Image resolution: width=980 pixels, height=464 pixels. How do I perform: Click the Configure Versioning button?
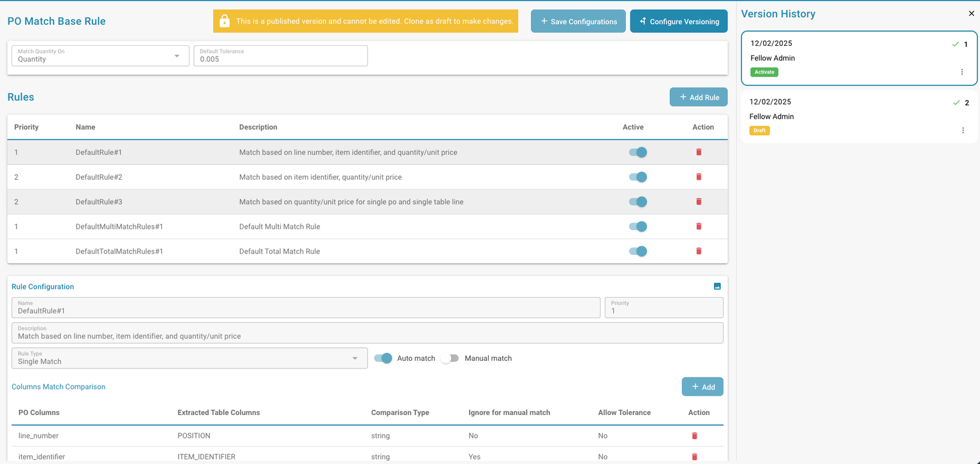click(x=678, y=21)
